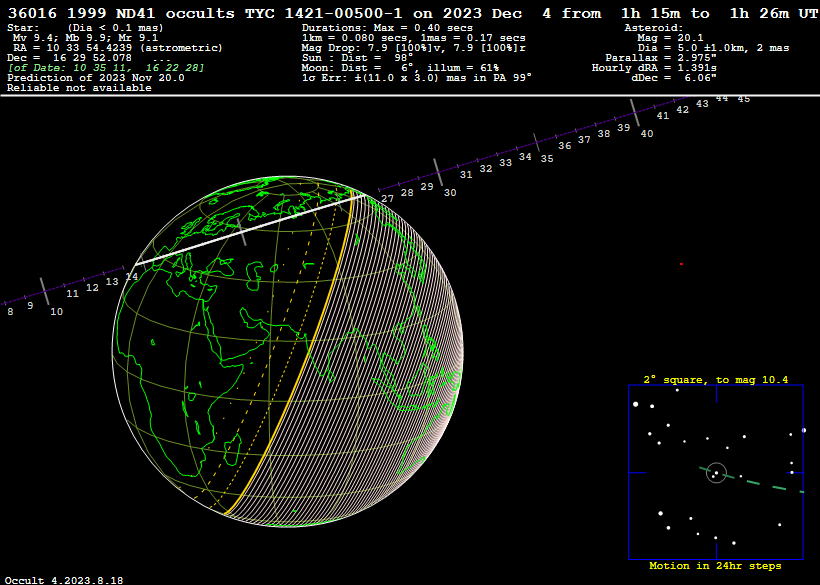Click minute label 9 on the path timeline

[30, 305]
